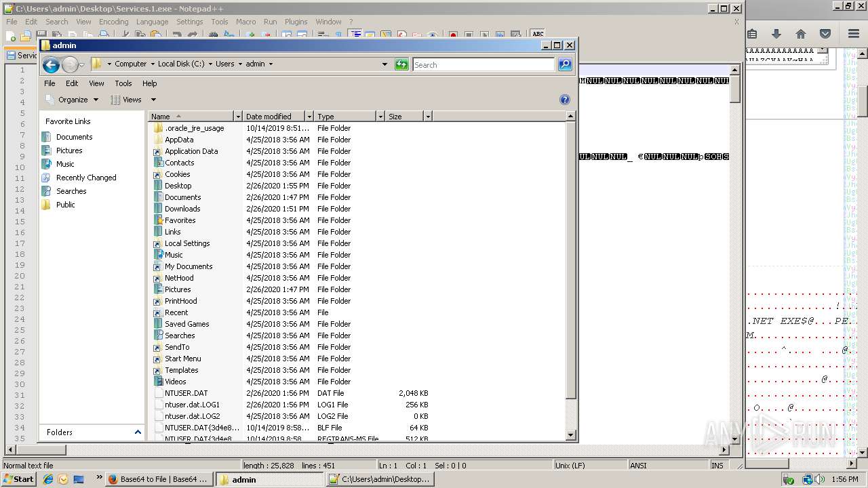Viewport: 868px width, 488px height.
Task: Launch Internet Explorer from quick launch
Action: pos(48,479)
